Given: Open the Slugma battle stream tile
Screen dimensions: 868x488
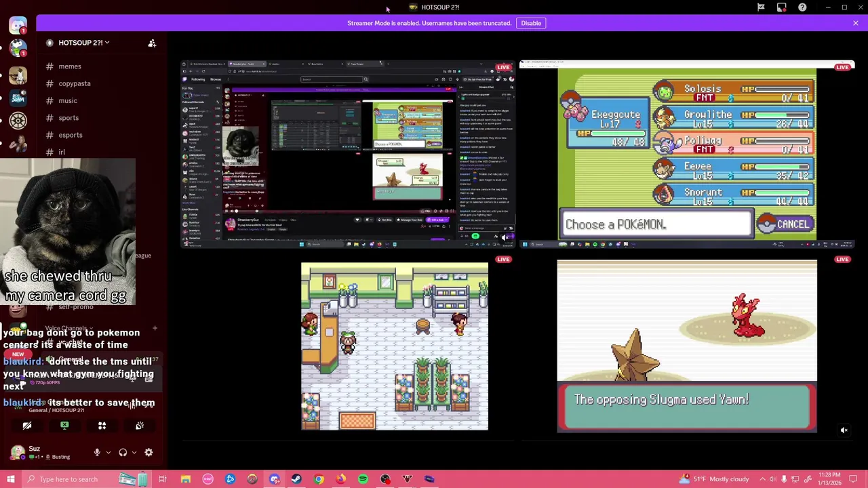Looking at the screenshot, I should click(687, 346).
